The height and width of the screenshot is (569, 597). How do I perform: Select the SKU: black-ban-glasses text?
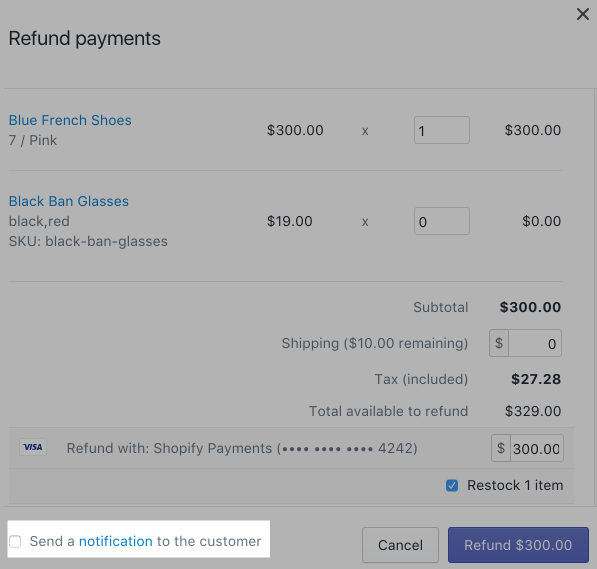click(88, 241)
